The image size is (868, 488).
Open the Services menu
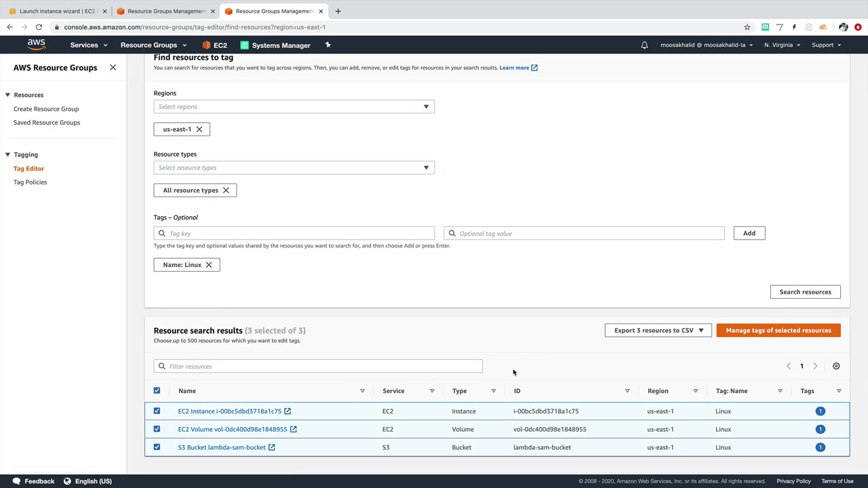(89, 45)
